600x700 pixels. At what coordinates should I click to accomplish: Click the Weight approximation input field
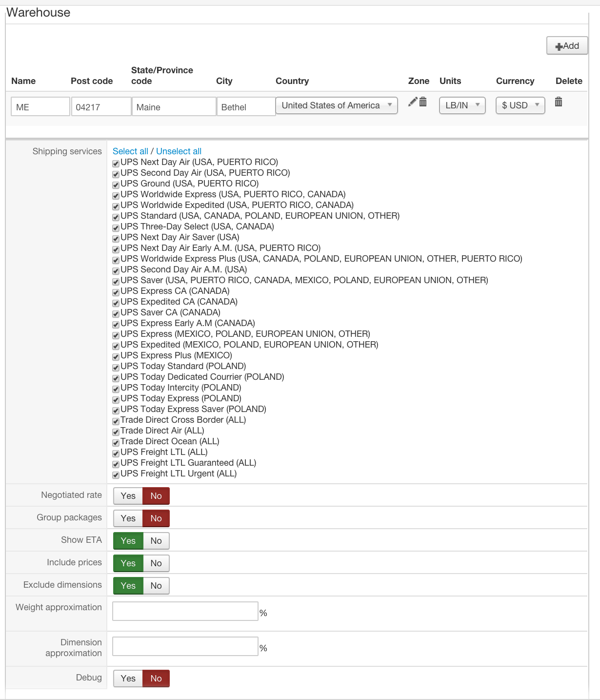click(185, 611)
